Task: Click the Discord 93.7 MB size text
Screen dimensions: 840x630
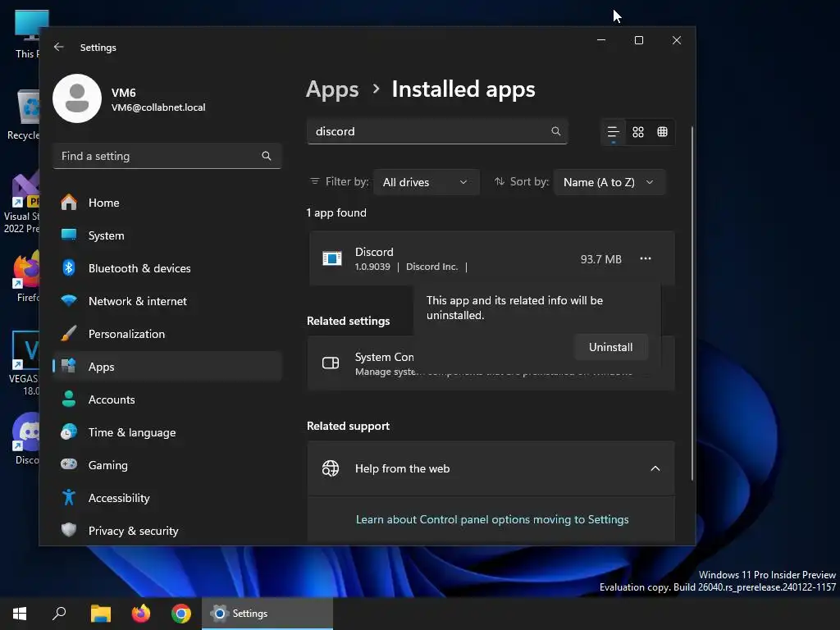Action: coord(601,259)
